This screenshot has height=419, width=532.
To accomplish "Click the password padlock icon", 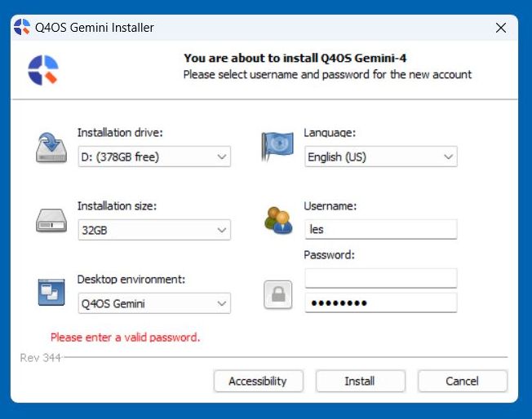I will [x=278, y=294].
